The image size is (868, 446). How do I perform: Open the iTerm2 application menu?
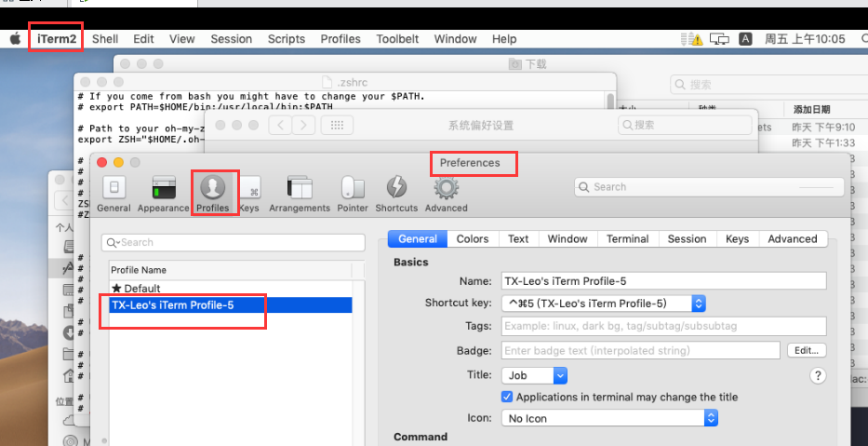click(57, 39)
